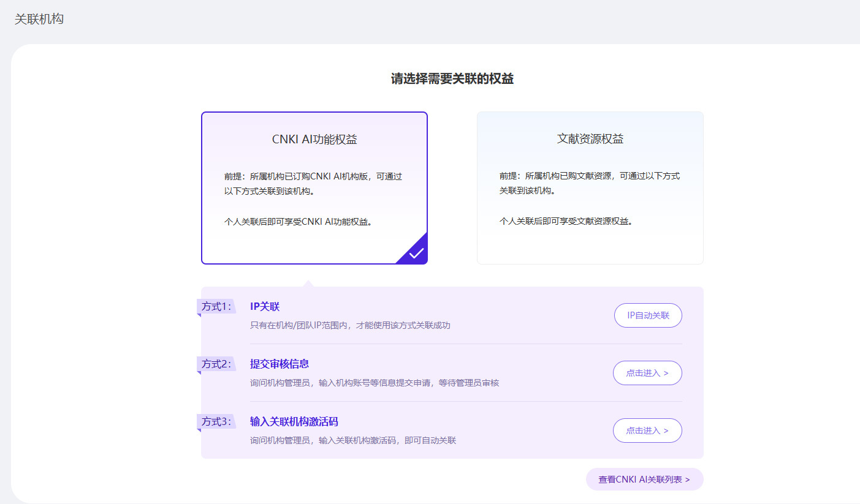Select the 文献资源权益 card title

tap(590, 139)
